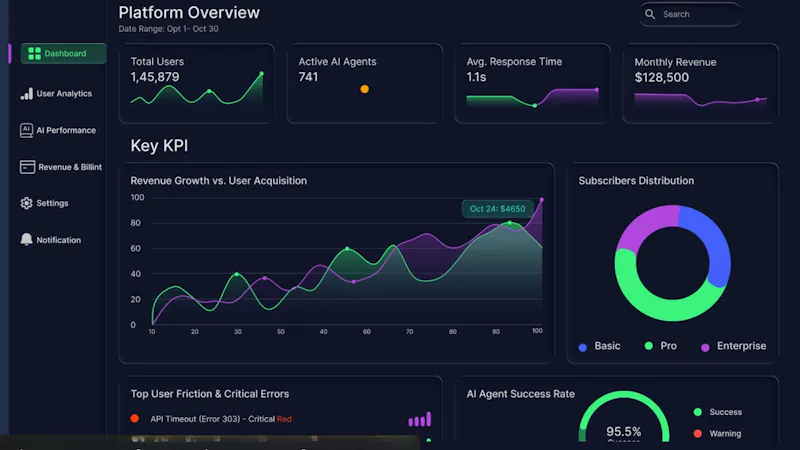Click the "Basic" legend label
Screen dimensions: 800x450
(x=607, y=346)
